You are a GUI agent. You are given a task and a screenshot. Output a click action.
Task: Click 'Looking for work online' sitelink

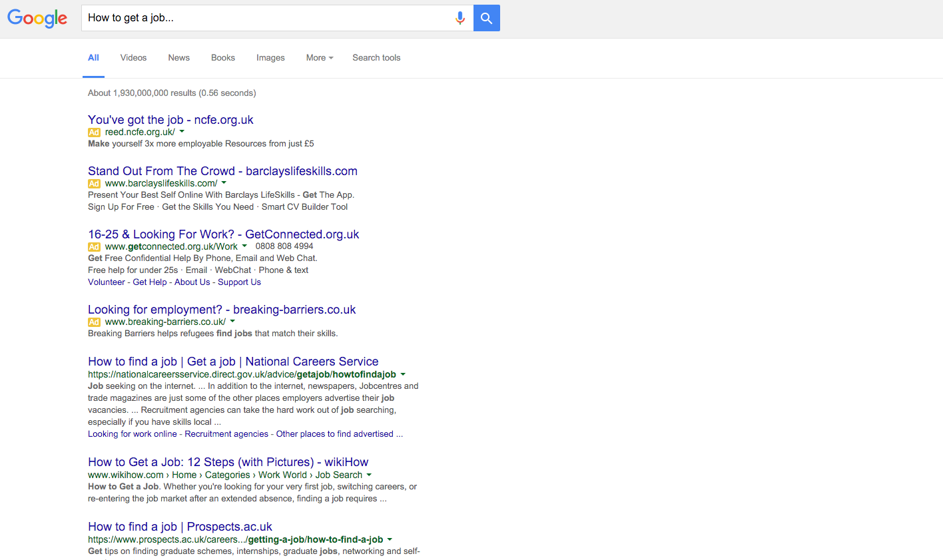tap(133, 434)
